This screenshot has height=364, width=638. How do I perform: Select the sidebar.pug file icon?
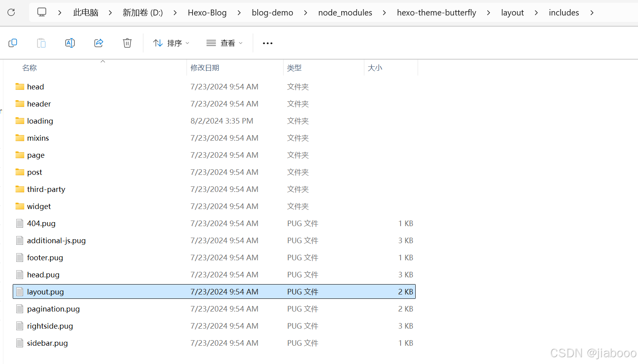[x=20, y=343]
